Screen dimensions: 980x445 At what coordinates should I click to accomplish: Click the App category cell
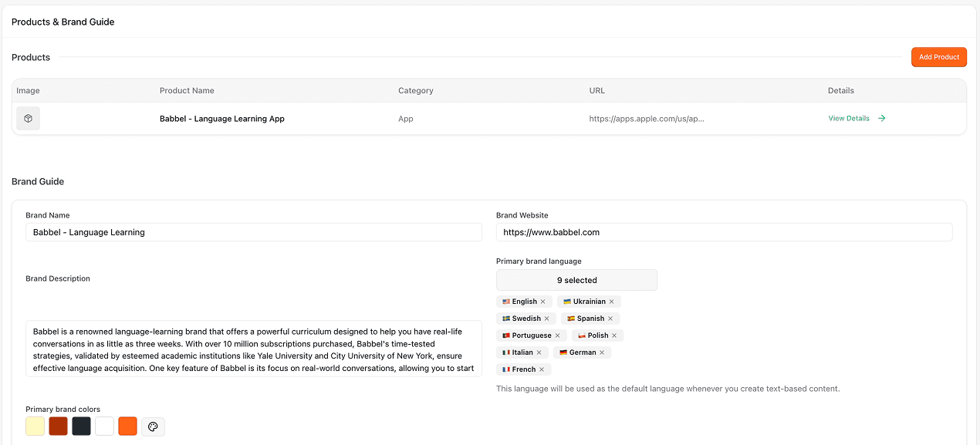[406, 119]
